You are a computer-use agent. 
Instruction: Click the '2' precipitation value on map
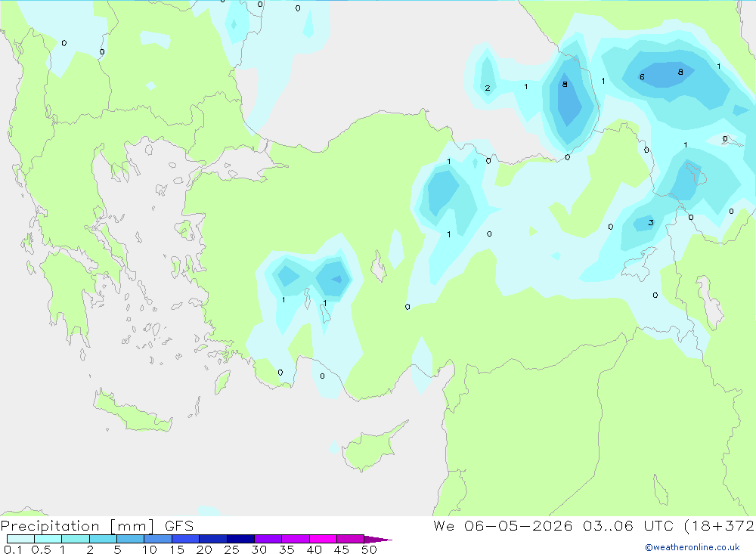tap(488, 88)
